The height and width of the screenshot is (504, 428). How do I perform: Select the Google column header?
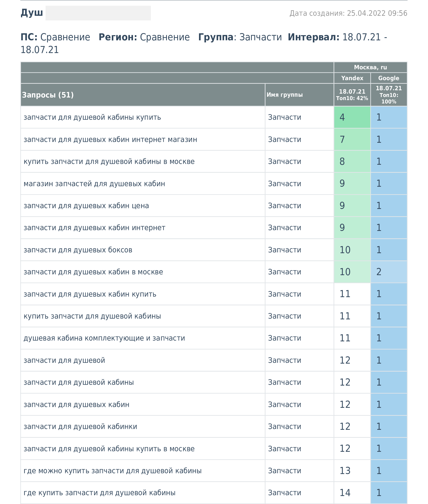pyautogui.click(x=388, y=78)
